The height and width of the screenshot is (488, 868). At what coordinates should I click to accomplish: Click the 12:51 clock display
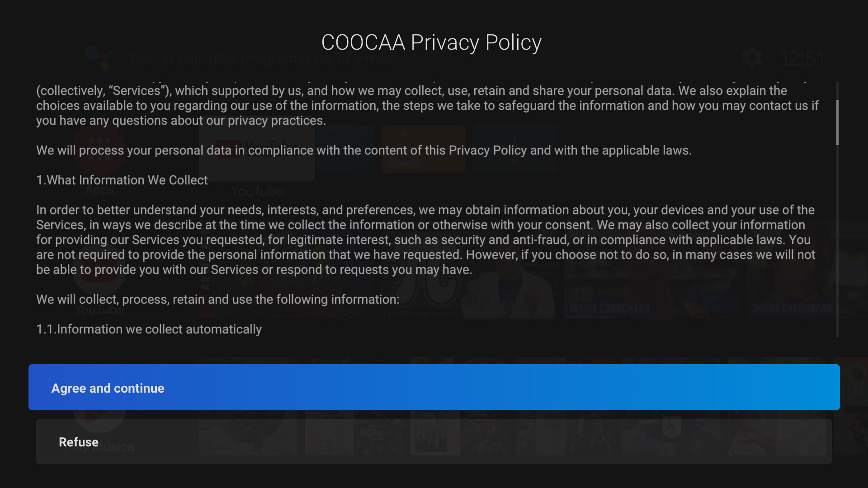click(x=803, y=58)
